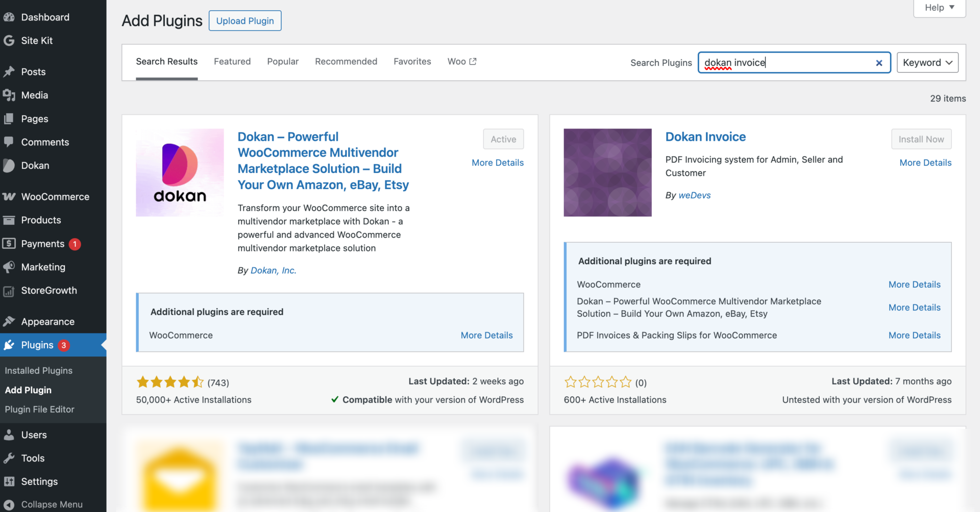Click the Upload Plugin button
This screenshot has width=980, height=512.
(x=245, y=21)
